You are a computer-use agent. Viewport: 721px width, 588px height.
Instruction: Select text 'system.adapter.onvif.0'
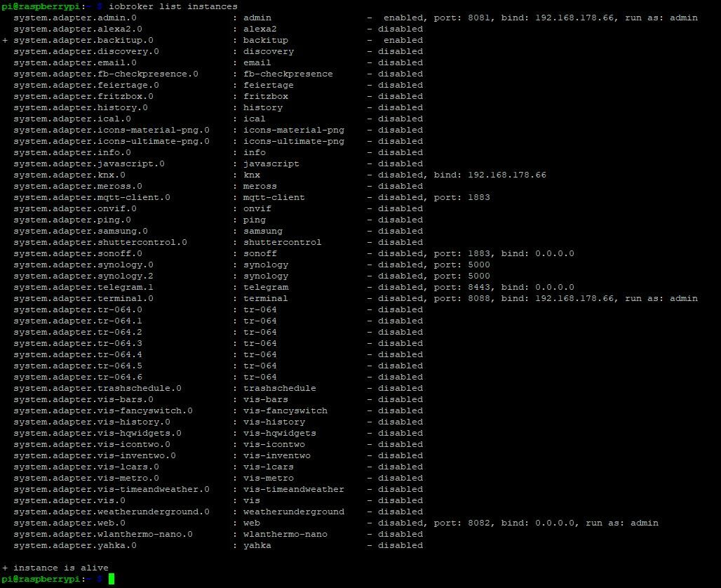tap(75, 208)
